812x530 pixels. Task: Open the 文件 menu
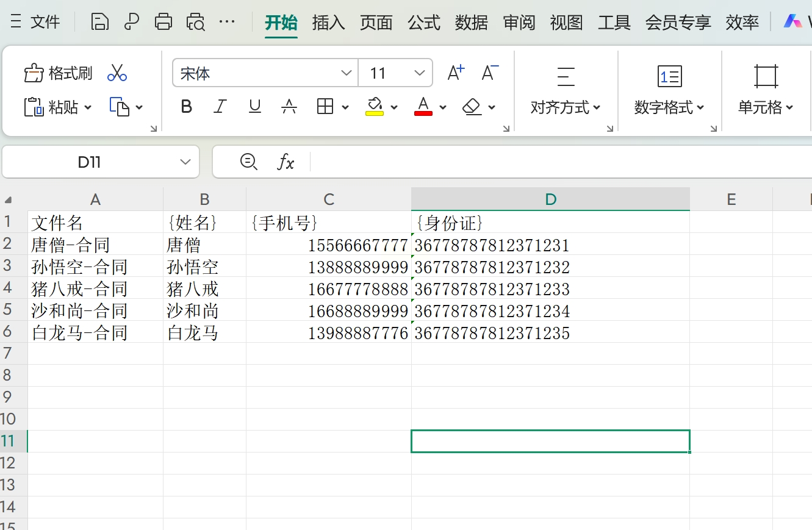(36, 23)
